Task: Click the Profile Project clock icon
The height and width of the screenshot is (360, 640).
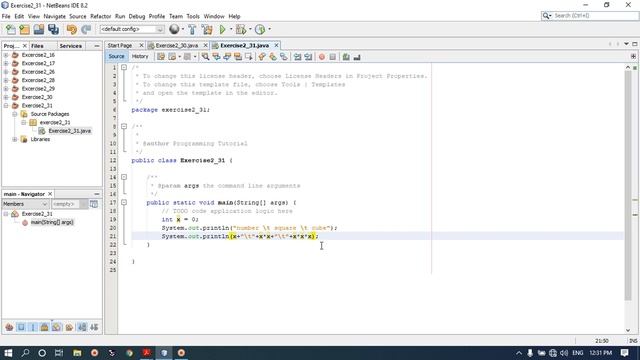Action: point(260,29)
